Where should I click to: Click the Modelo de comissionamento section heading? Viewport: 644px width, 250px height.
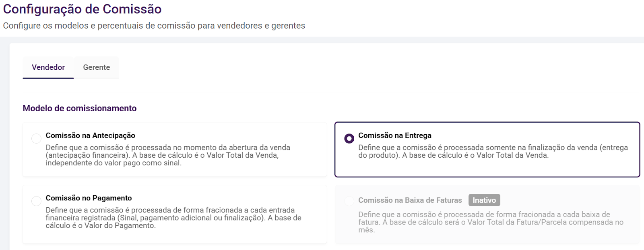point(79,108)
